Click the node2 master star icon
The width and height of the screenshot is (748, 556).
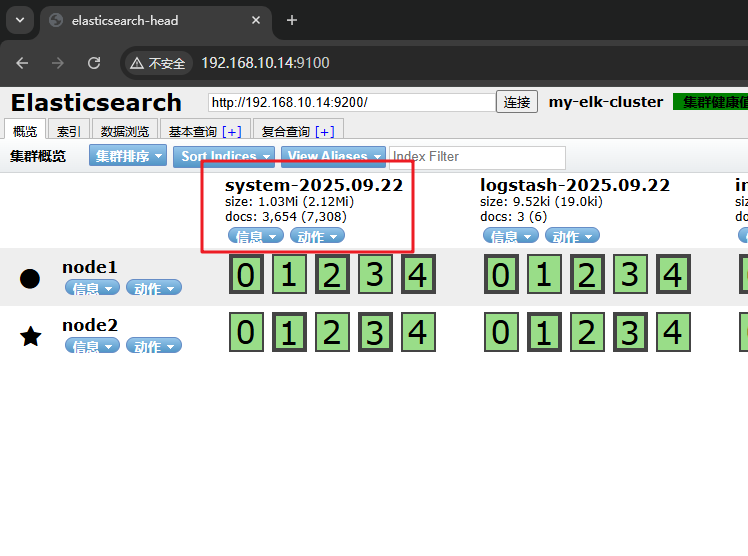pyautogui.click(x=31, y=336)
